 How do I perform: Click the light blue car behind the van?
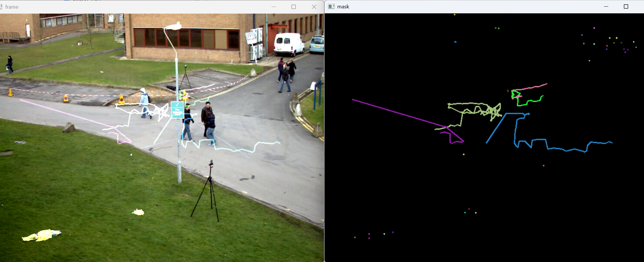pyautogui.click(x=317, y=44)
